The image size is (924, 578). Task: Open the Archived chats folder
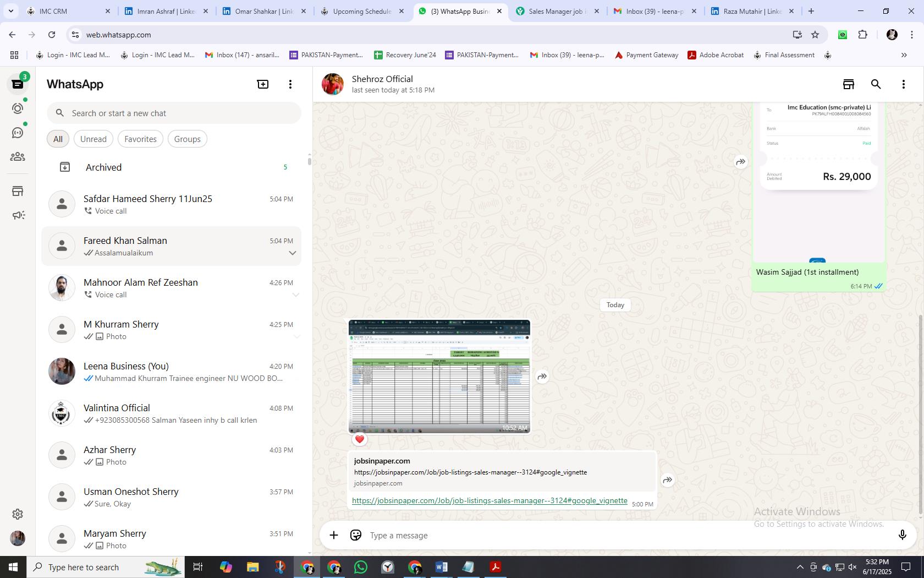pyautogui.click(x=171, y=167)
